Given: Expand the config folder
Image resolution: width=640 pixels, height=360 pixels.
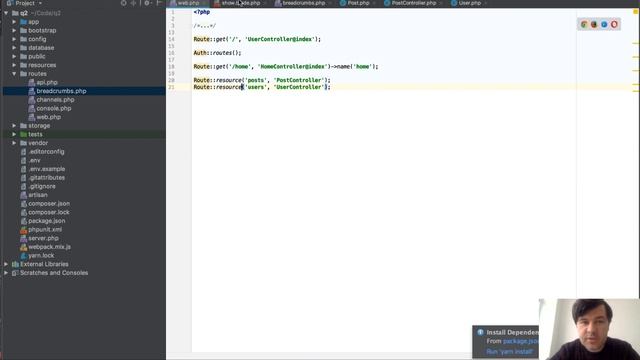Looking at the screenshot, I should pos(14,39).
